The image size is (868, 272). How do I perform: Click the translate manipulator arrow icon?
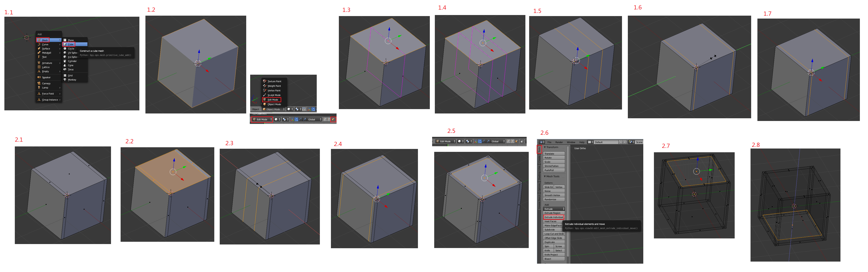[x=296, y=120]
